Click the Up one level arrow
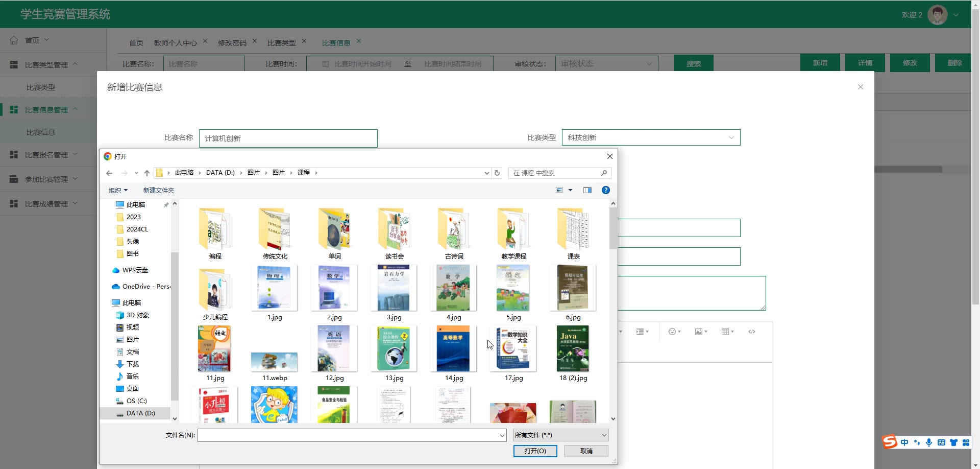The width and height of the screenshot is (980, 469). point(147,173)
